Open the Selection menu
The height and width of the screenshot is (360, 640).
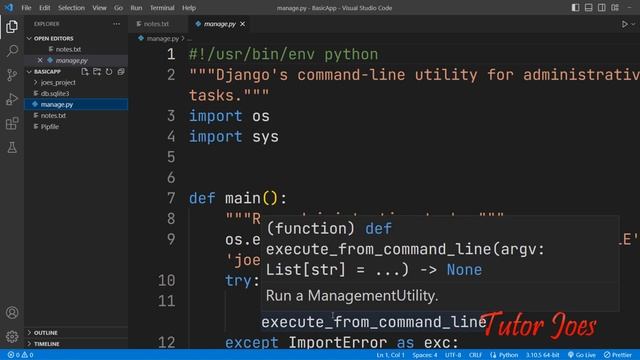(71, 8)
